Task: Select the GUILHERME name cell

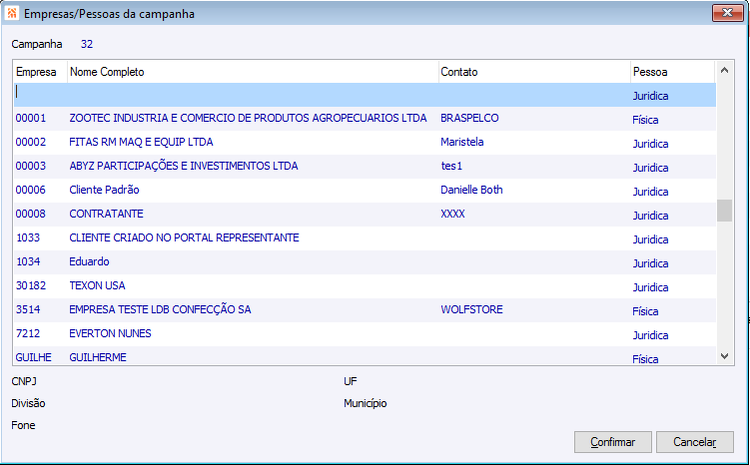Action: point(98,357)
